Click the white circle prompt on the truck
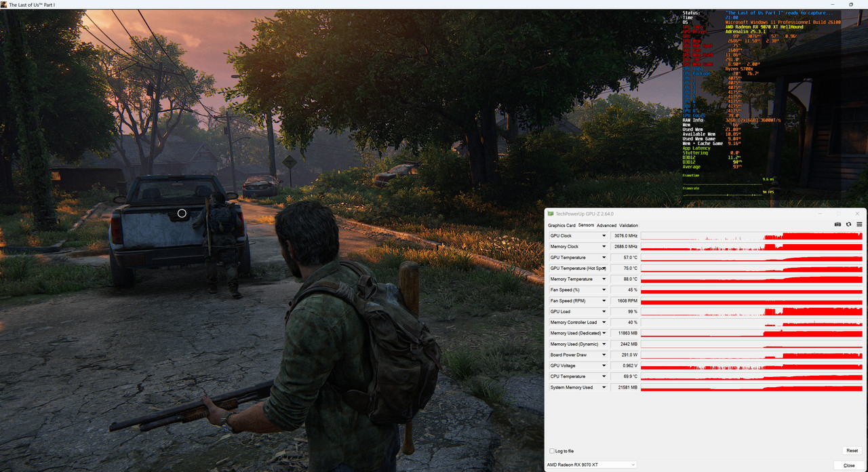The width and height of the screenshot is (868, 472). [182, 214]
